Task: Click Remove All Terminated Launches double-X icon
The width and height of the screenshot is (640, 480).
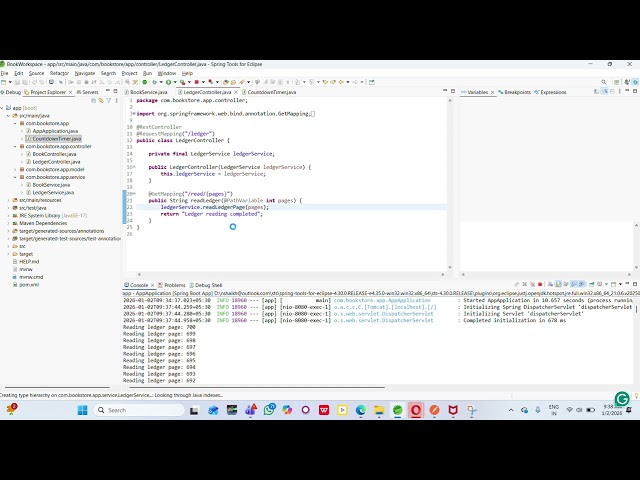Action: tap(533, 284)
